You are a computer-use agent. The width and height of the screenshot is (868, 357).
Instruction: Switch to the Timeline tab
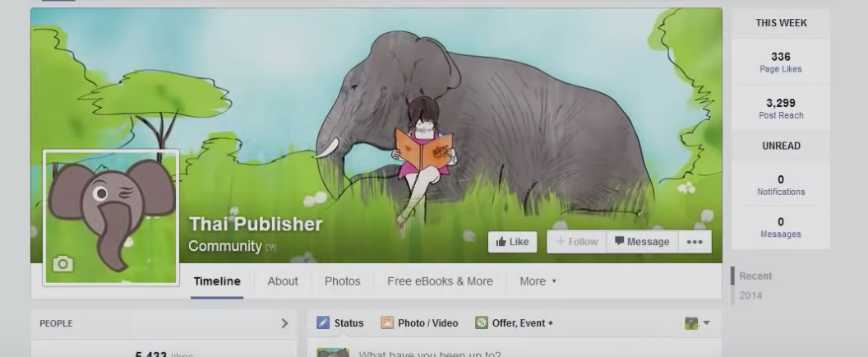[x=217, y=281]
